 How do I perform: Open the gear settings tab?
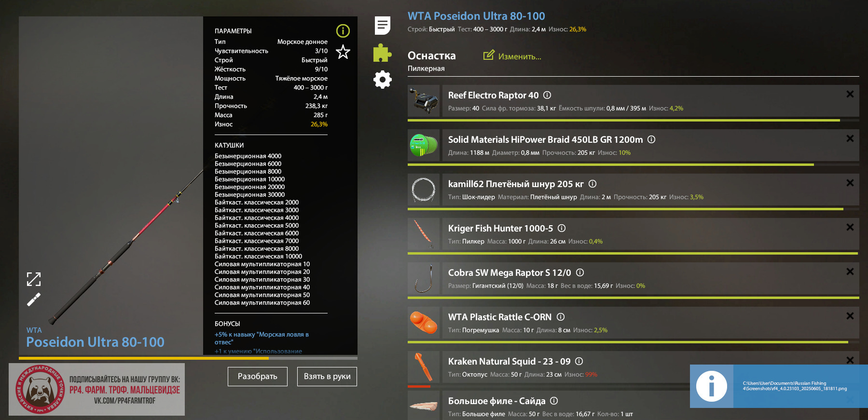click(x=383, y=80)
